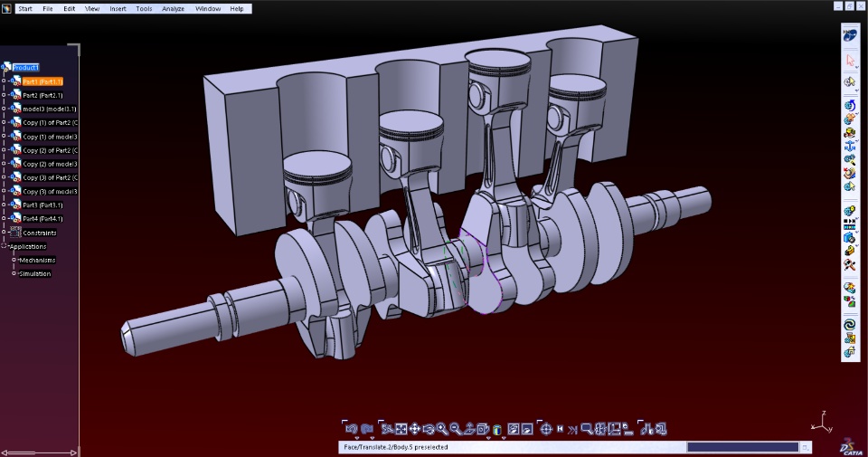Select Part4 (Part4.1) in the tree
Screen dimensions: 868x457
click(42, 218)
